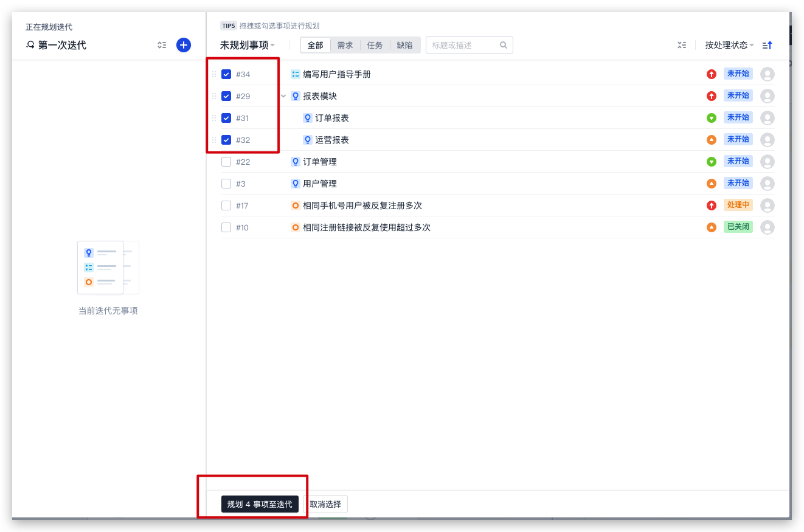Click the orange priority icon on row #10
The image size is (804, 532).
click(x=712, y=227)
